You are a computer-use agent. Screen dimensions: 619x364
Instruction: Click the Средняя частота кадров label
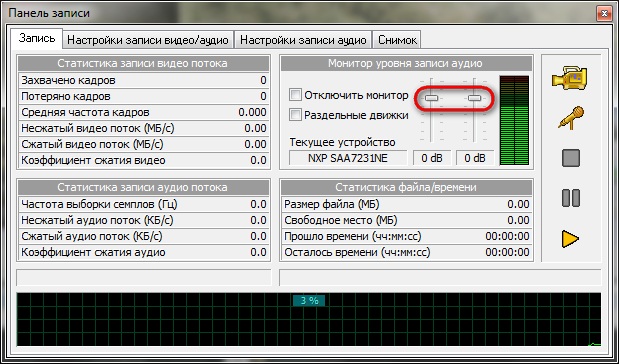(85, 113)
